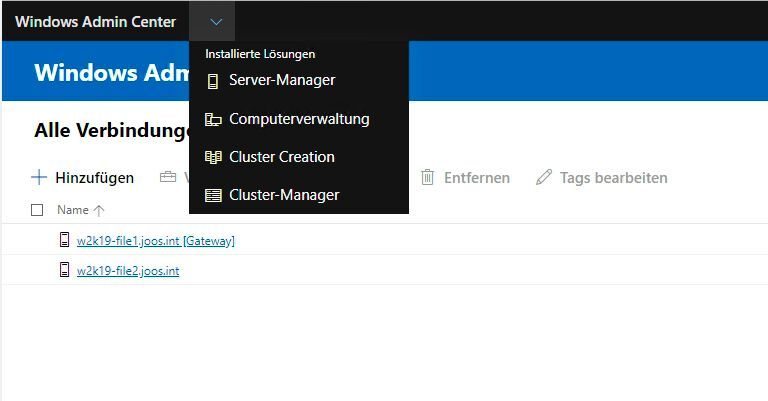768x401 pixels.
Task: Click the Cluster-Manager icon
Action: click(213, 195)
